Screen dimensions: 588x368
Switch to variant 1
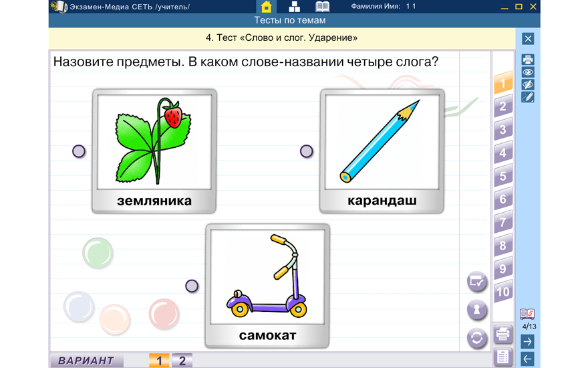(x=159, y=361)
